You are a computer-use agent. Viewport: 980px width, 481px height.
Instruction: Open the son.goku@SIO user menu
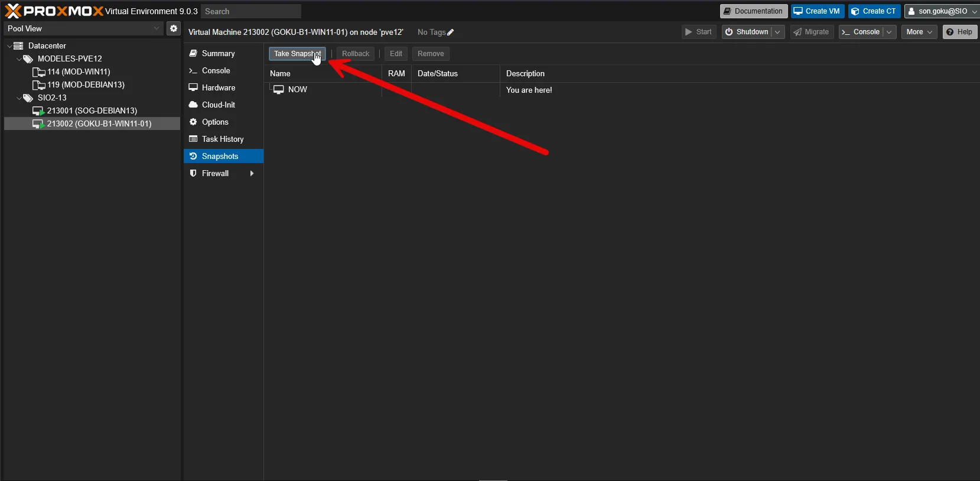click(x=942, y=11)
